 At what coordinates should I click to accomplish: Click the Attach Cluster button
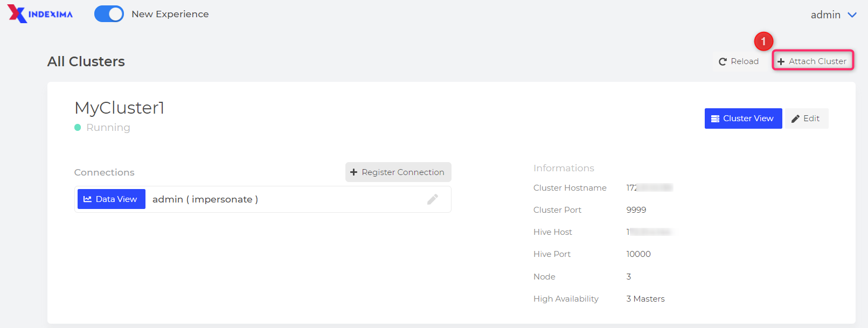click(813, 61)
